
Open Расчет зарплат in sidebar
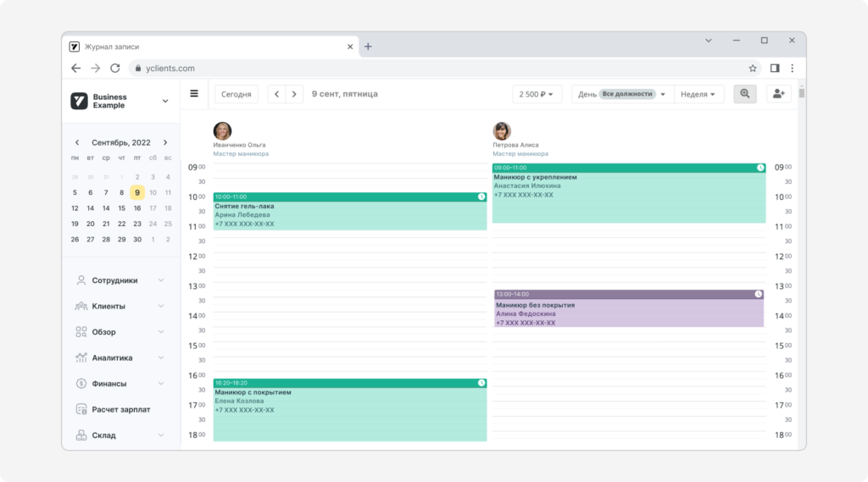pyautogui.click(x=120, y=409)
